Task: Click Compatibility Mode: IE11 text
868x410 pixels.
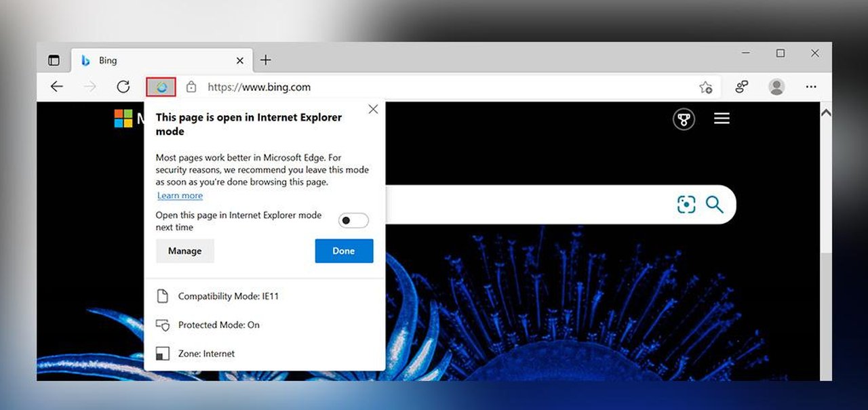Action: tap(229, 296)
